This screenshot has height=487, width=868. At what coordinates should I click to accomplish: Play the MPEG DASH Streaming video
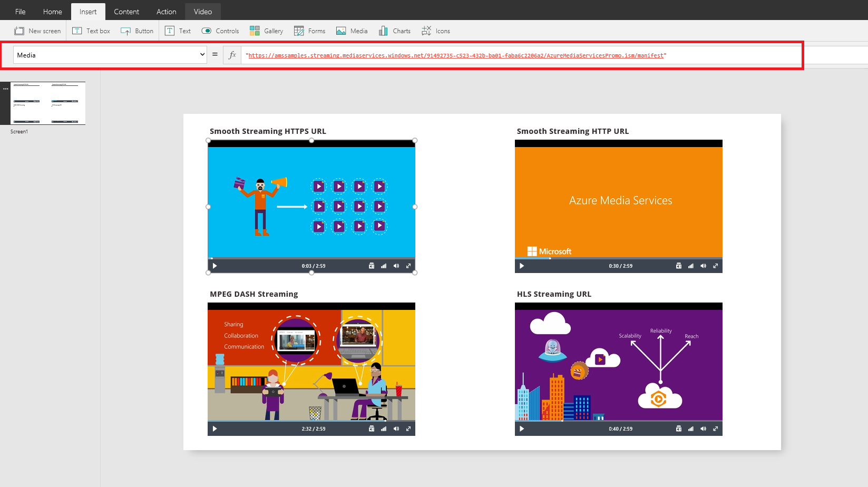click(214, 429)
